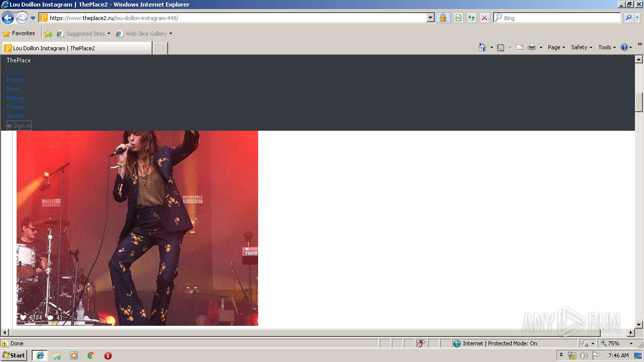This screenshot has width=644, height=362.
Task: Open Windows Media Player from taskbar
Action: pyautogui.click(x=74, y=355)
